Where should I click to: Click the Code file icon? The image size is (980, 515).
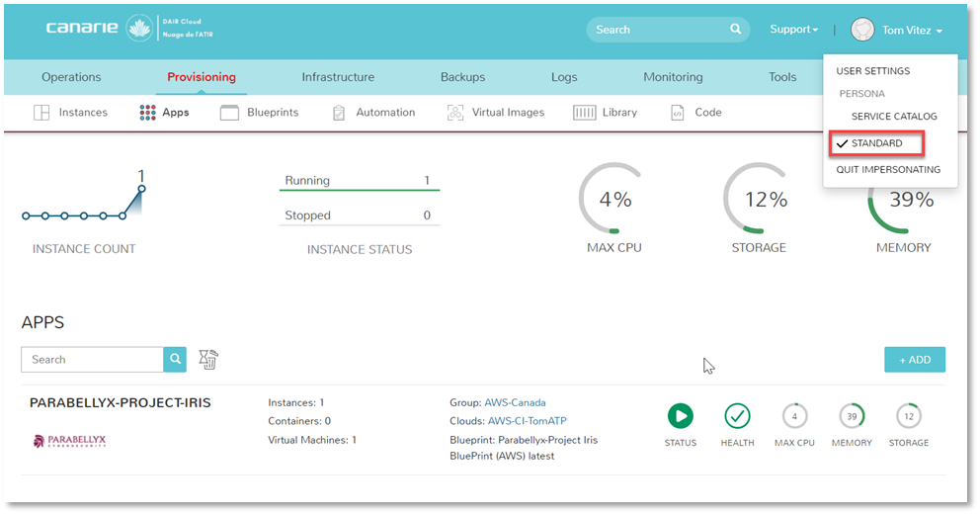[678, 113]
